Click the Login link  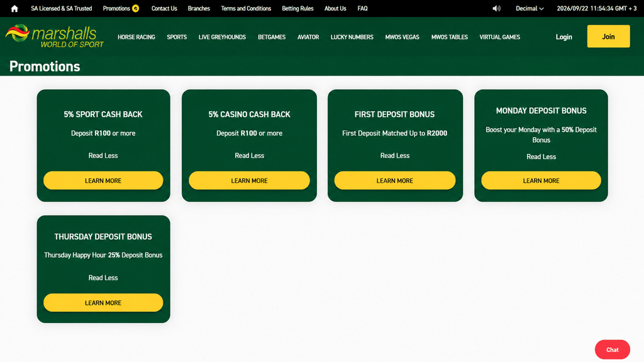[563, 37]
